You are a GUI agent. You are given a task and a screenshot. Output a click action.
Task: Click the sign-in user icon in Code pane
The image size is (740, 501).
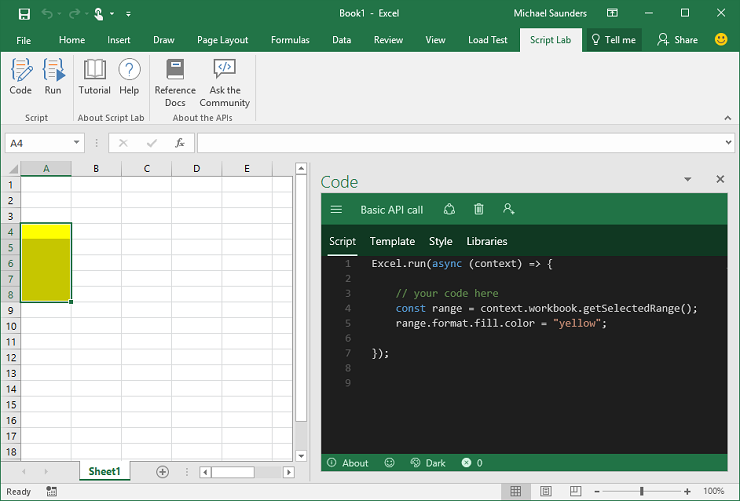click(x=508, y=209)
